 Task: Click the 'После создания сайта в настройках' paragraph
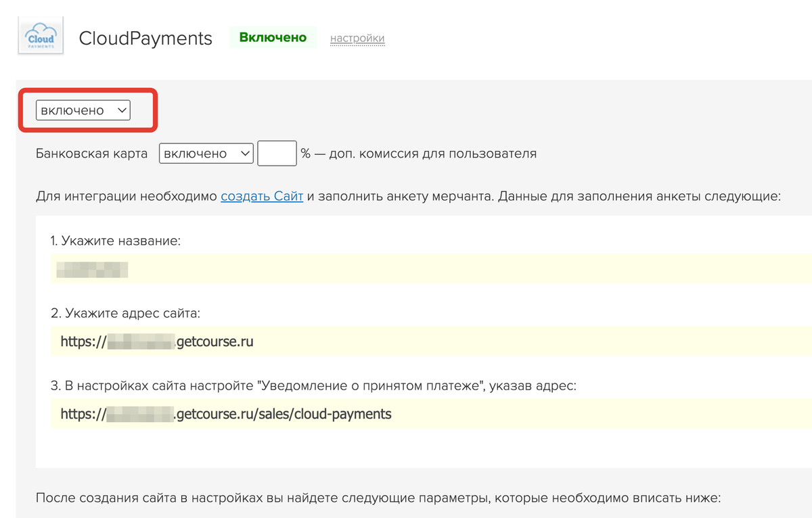click(378, 500)
